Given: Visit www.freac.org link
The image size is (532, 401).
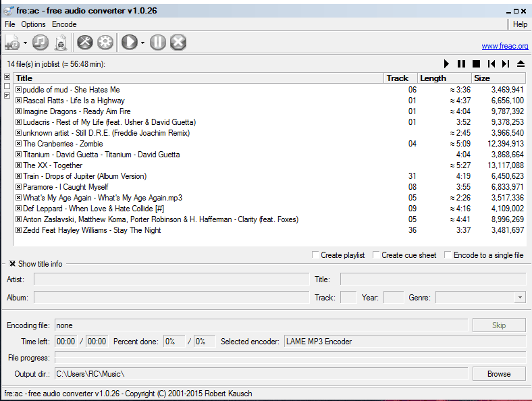Looking at the screenshot, I should (x=505, y=46).
